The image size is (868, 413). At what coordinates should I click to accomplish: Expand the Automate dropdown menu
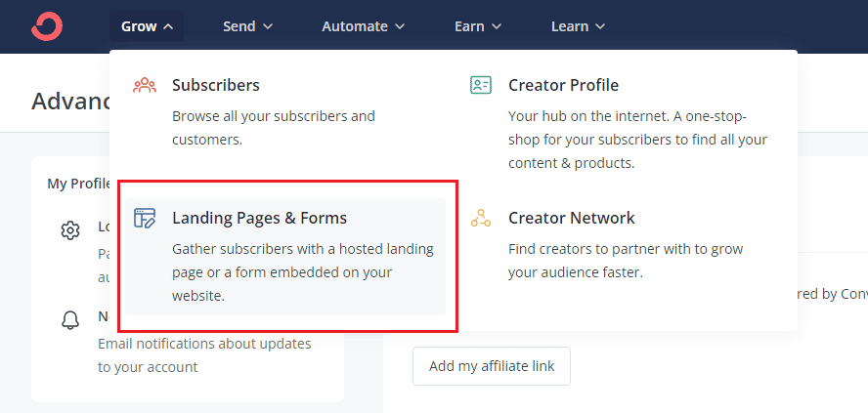point(364,26)
